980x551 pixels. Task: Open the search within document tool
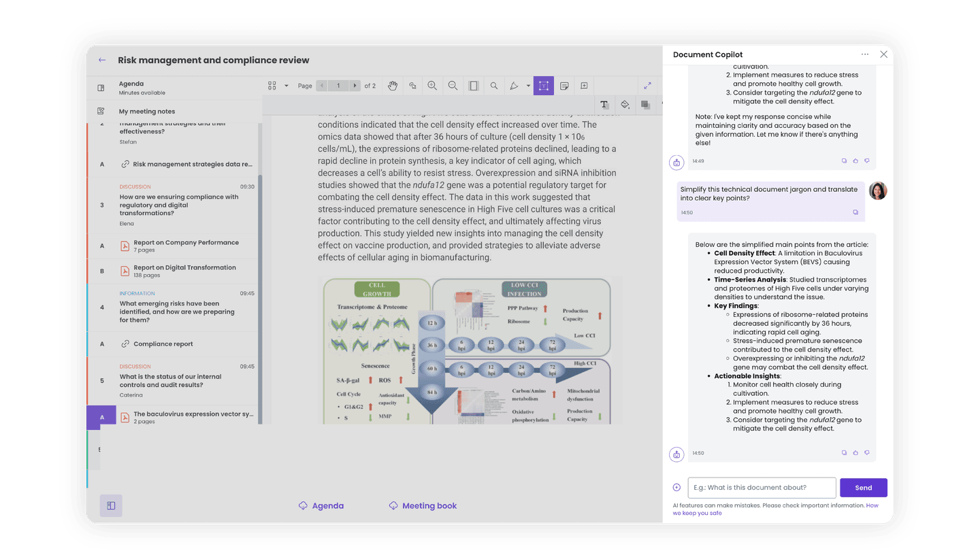[493, 86]
